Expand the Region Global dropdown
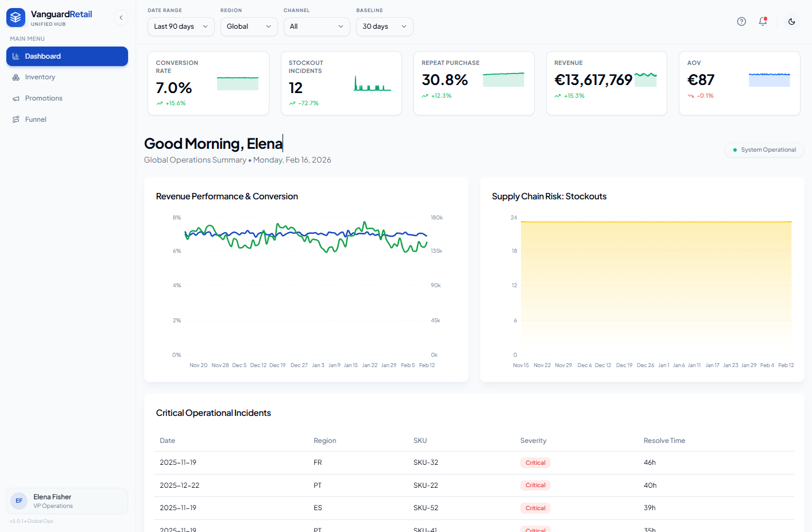Screen dimensions: 812x532 point(249,26)
